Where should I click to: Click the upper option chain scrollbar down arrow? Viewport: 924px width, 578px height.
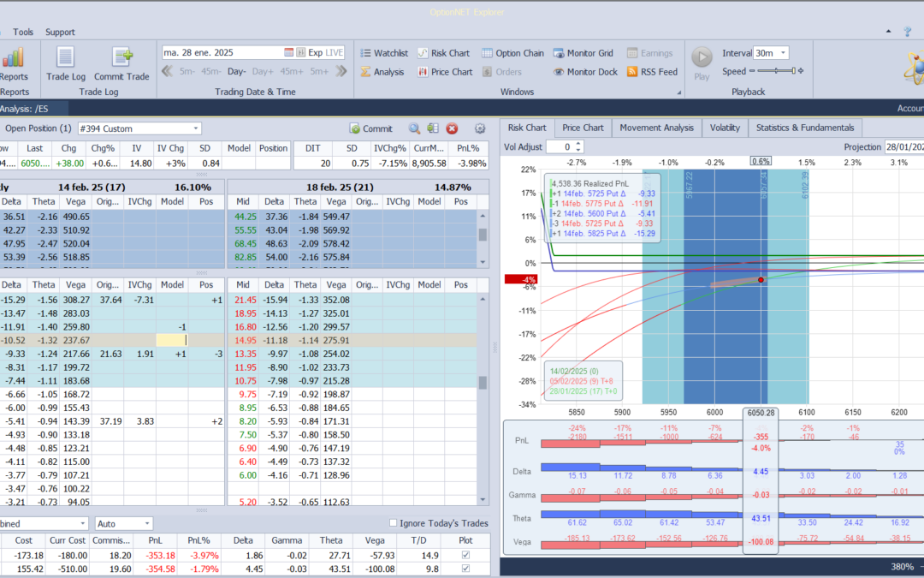[x=483, y=263]
